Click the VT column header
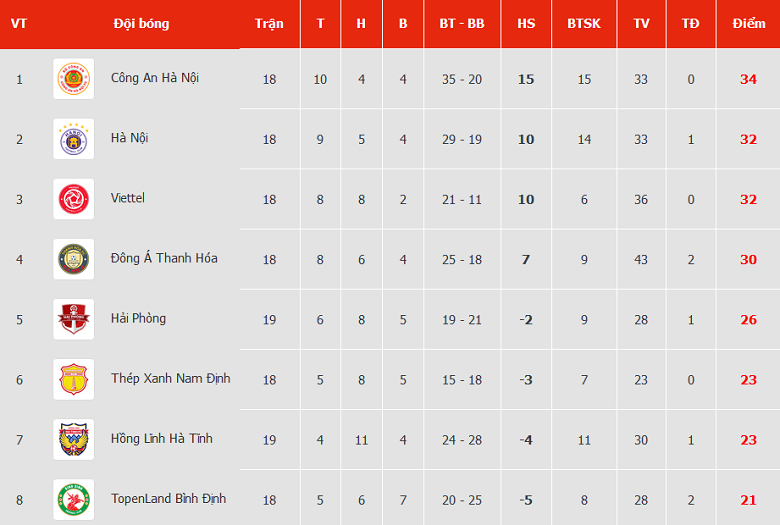The image size is (780, 525). tap(19, 23)
